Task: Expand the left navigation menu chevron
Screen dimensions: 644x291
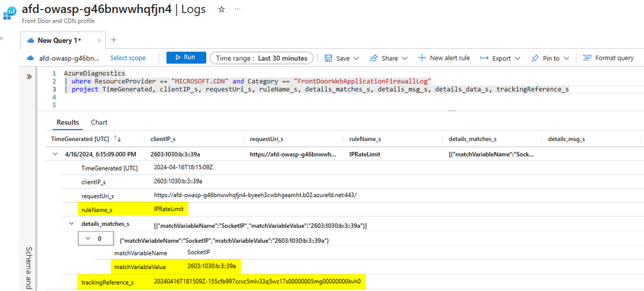Action: point(2,38)
